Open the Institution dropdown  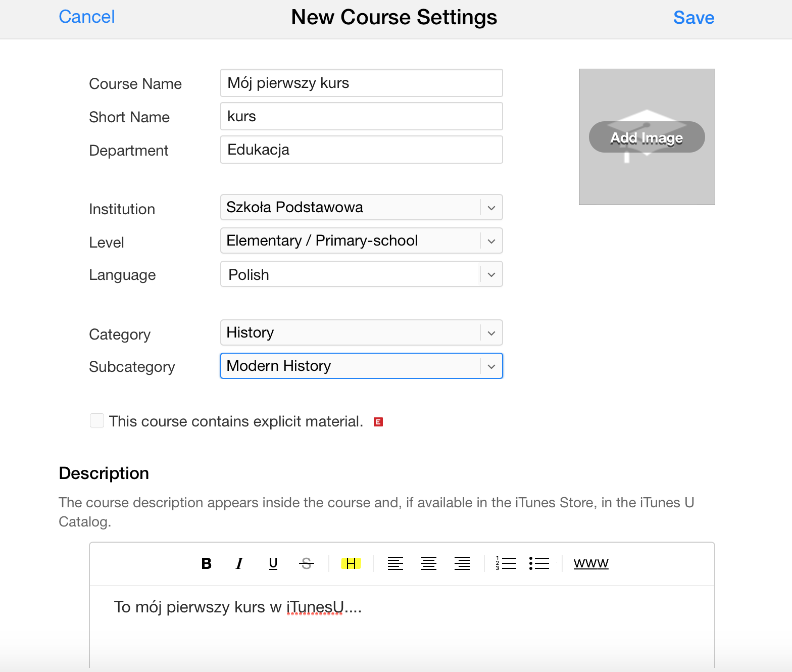pyautogui.click(x=361, y=208)
